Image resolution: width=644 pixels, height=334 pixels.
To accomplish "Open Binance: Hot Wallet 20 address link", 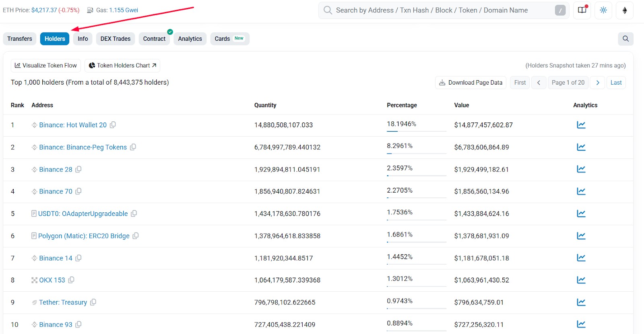I will (x=73, y=125).
